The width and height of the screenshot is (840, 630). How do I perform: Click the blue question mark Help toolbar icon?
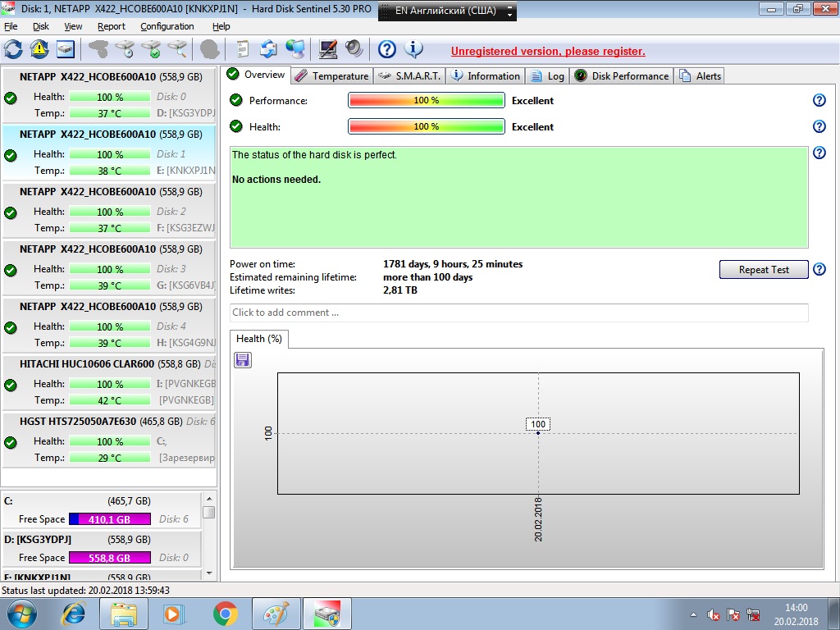coord(387,49)
